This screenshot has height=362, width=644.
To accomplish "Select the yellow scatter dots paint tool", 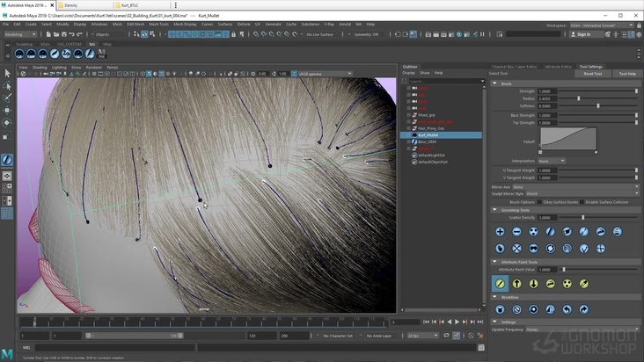I will click(567, 284).
